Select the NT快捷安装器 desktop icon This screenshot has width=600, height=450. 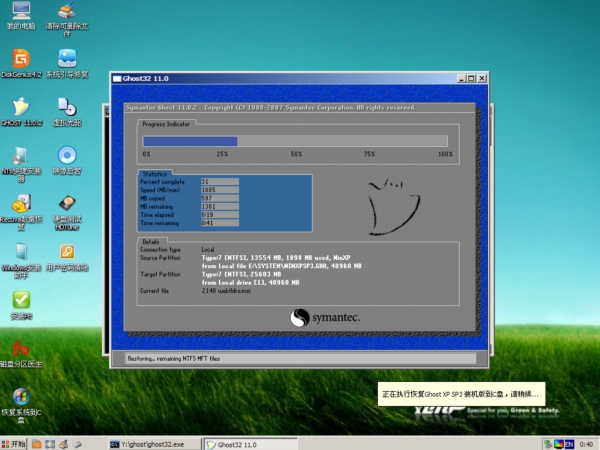coord(21,164)
